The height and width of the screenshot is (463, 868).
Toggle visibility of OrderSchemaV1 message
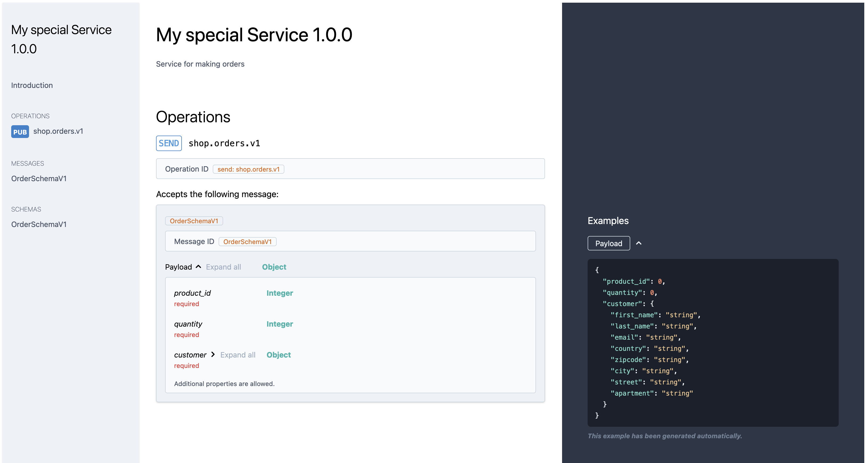194,221
